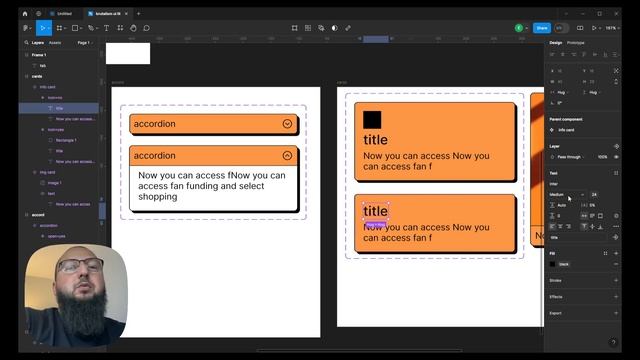The image size is (640, 360).
Task: Align text left
Action: click(x=553, y=227)
